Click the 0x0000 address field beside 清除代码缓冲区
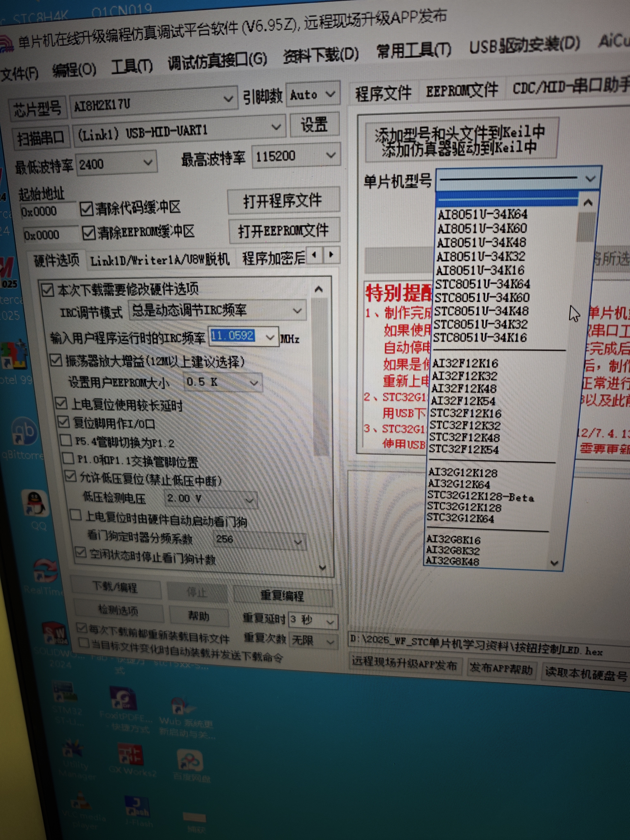 (49, 211)
